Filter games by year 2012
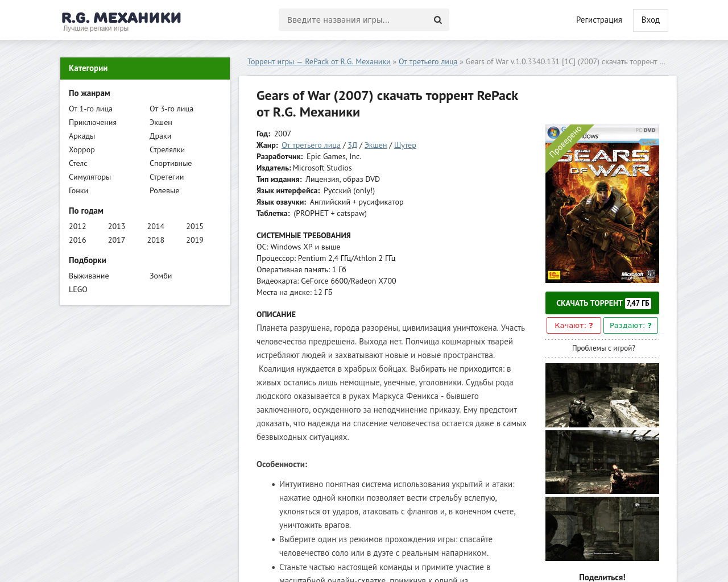Screen dimensions: 728x582 (77, 226)
